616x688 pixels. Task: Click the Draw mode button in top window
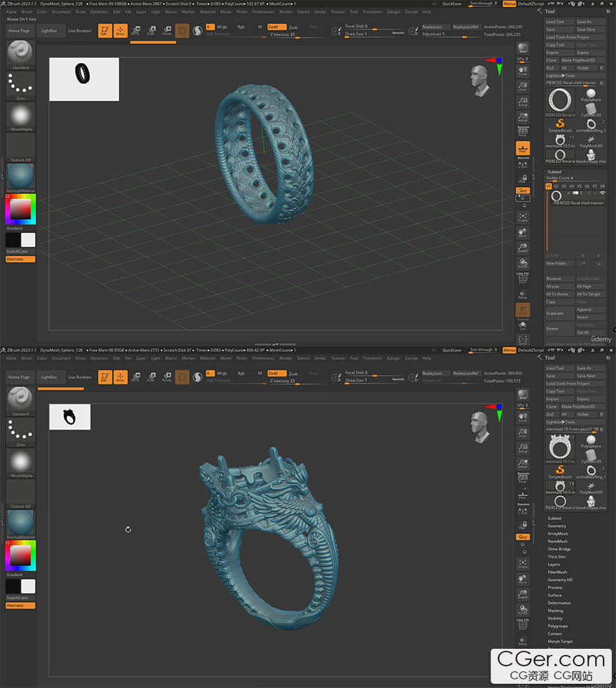120,31
